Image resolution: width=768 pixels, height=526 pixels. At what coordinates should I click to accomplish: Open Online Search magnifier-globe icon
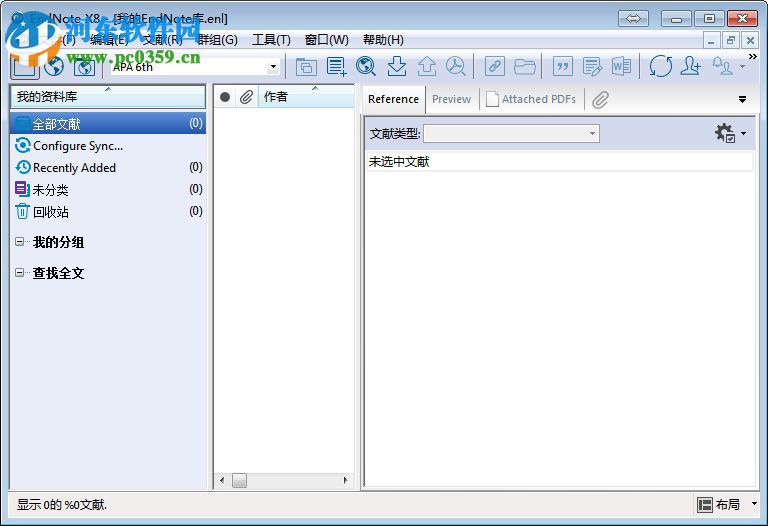(x=366, y=67)
